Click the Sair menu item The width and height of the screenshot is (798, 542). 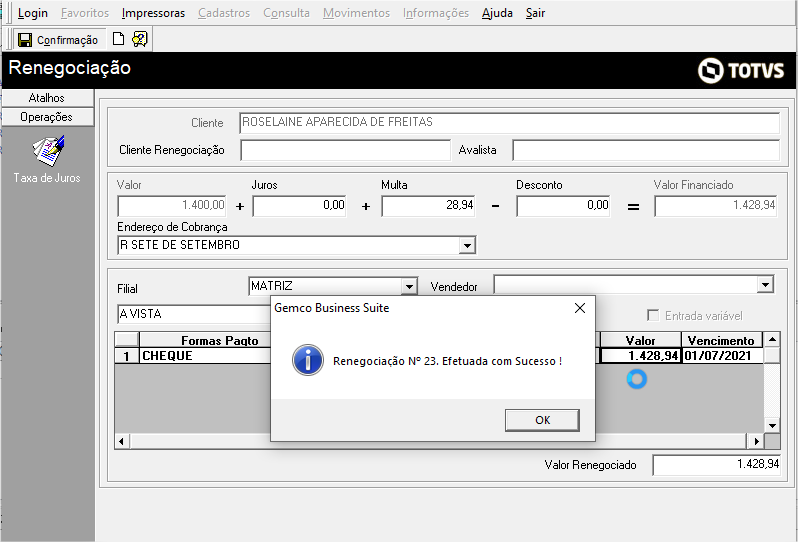click(535, 13)
